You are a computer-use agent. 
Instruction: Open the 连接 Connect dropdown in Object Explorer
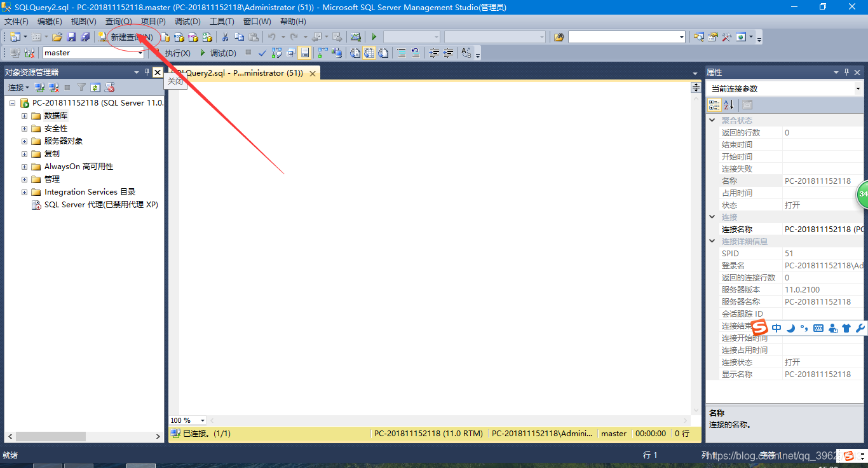18,87
